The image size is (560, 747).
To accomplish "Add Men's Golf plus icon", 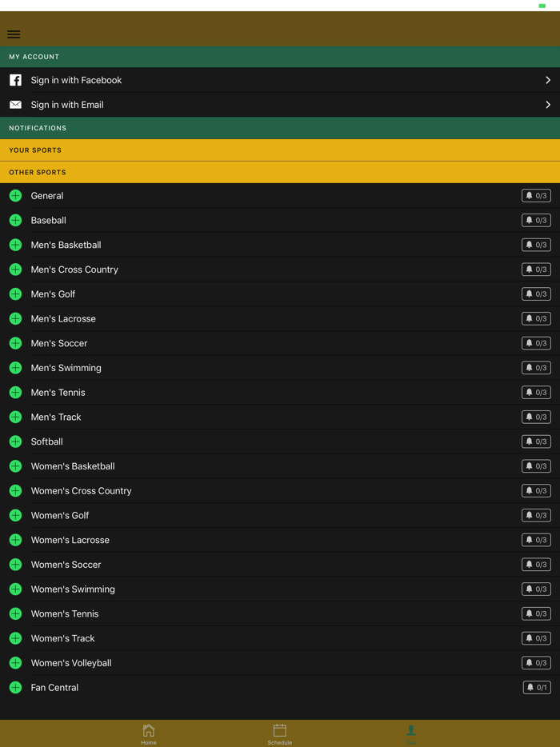I will (16, 294).
